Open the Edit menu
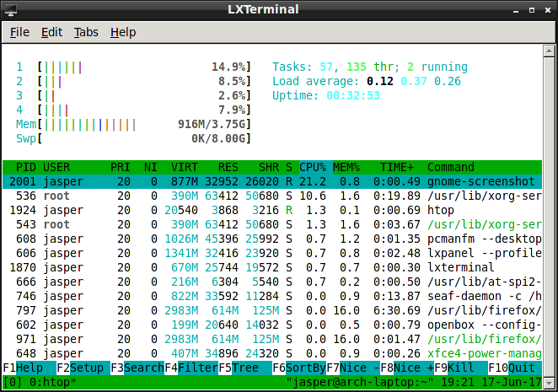Image resolution: width=558 pixels, height=392 pixels. click(x=51, y=32)
